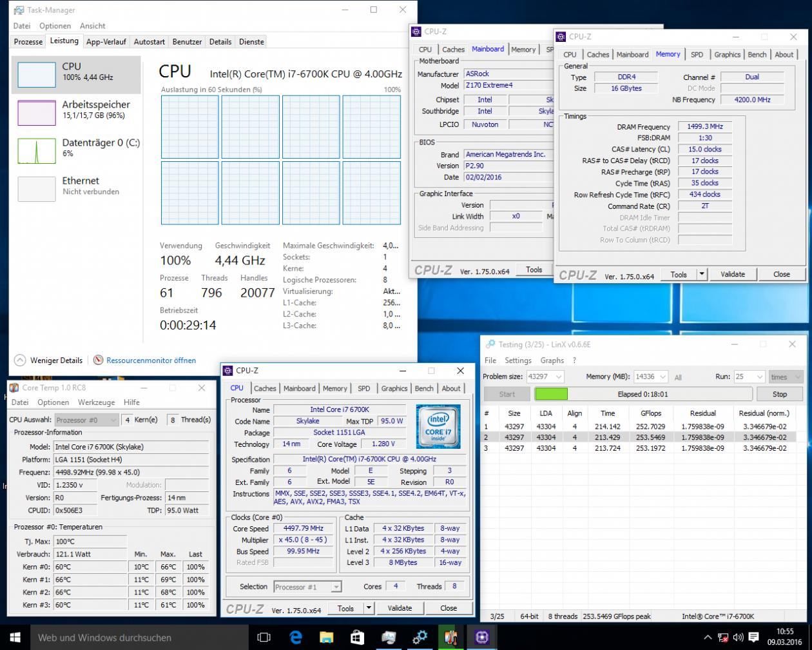
Task: Click Tools button in front CPU-Z window
Action: [345, 608]
